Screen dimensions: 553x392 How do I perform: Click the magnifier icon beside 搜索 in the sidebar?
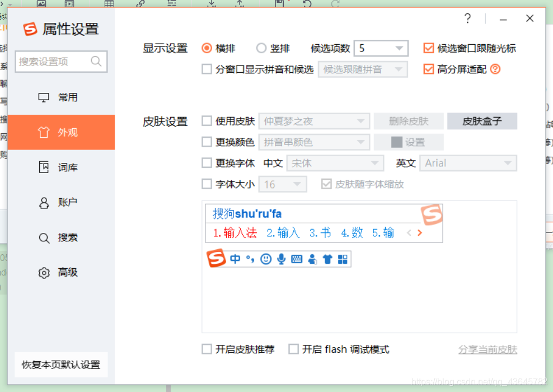[x=44, y=238]
